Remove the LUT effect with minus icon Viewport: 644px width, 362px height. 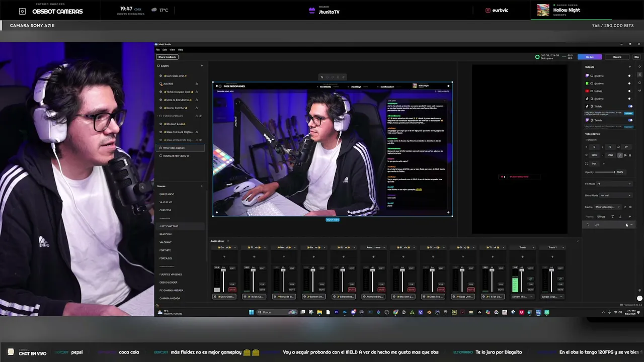coord(631,225)
